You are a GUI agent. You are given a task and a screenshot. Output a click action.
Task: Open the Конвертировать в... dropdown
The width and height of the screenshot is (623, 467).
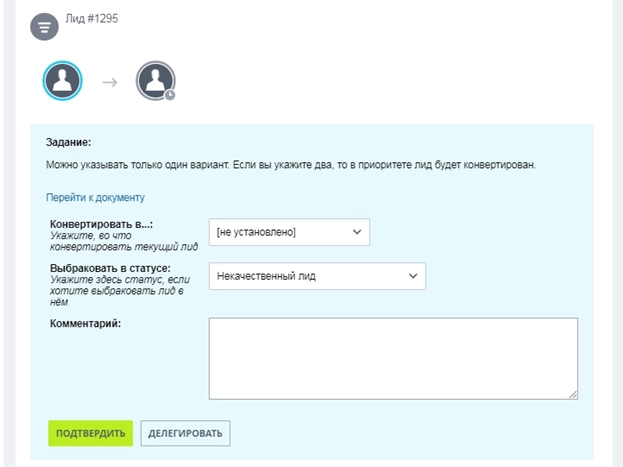289,232
